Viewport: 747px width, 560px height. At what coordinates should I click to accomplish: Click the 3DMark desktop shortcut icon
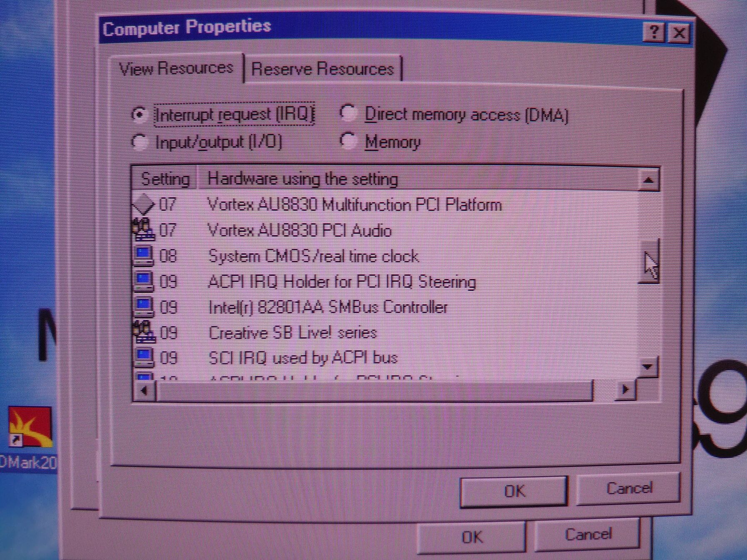point(30,427)
